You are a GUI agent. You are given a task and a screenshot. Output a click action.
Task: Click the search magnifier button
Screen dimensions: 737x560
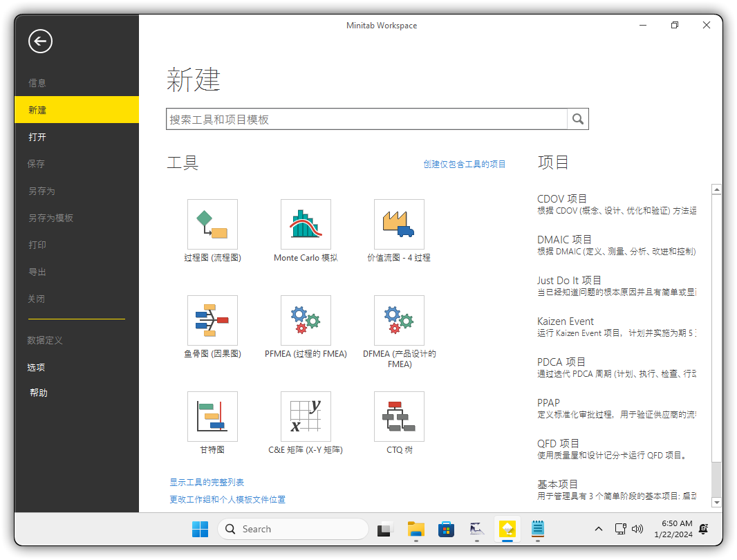tap(578, 120)
